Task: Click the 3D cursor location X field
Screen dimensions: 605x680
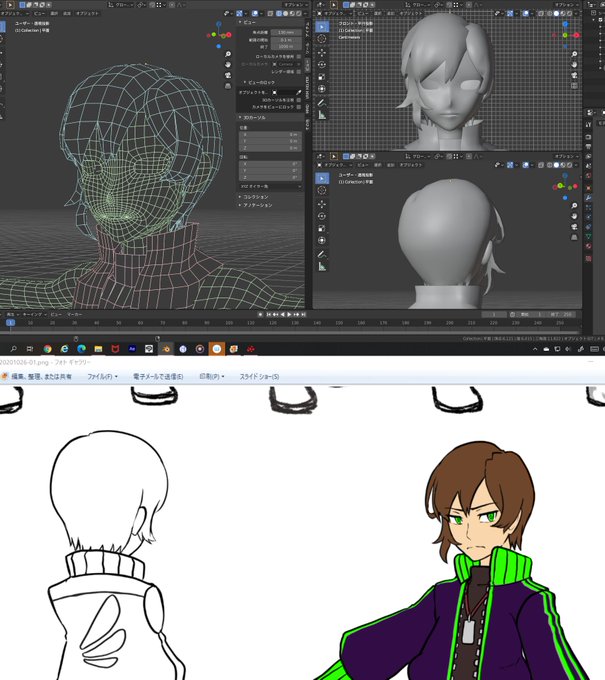Action: point(270,134)
